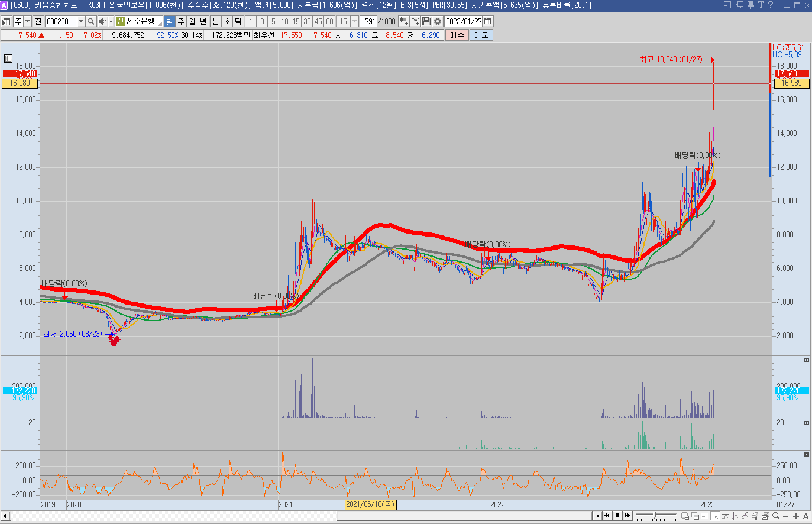Select the second '초' period toggle
This screenshot has width=812, height=524.
click(x=227, y=21)
